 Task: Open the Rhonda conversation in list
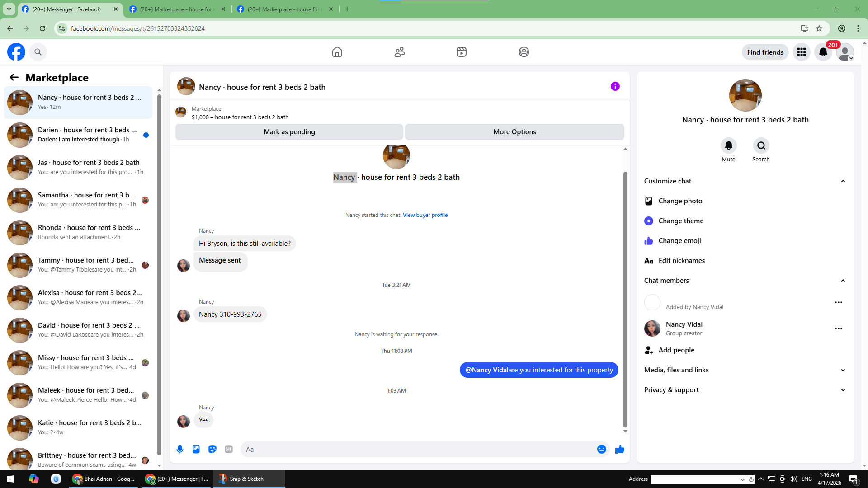pos(78,232)
